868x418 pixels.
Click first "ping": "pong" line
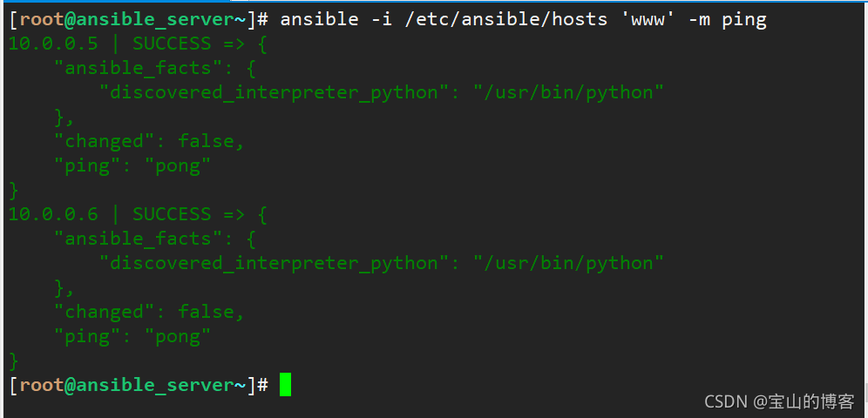click(132, 165)
